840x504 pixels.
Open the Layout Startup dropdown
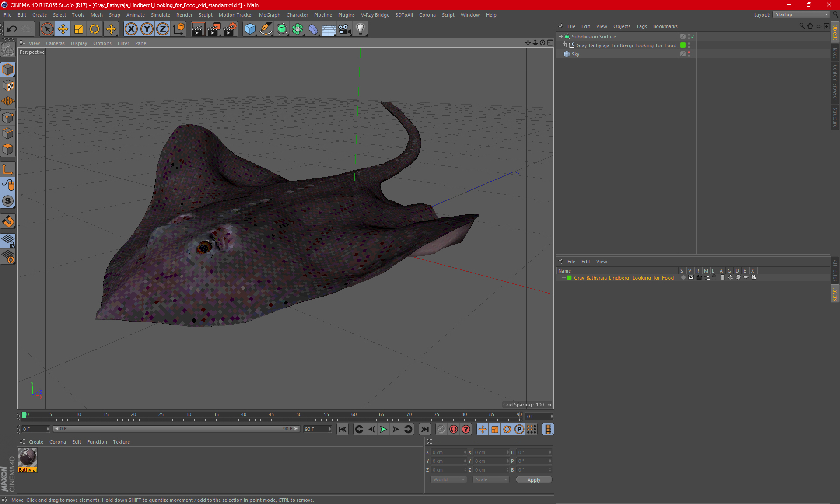[x=801, y=14]
